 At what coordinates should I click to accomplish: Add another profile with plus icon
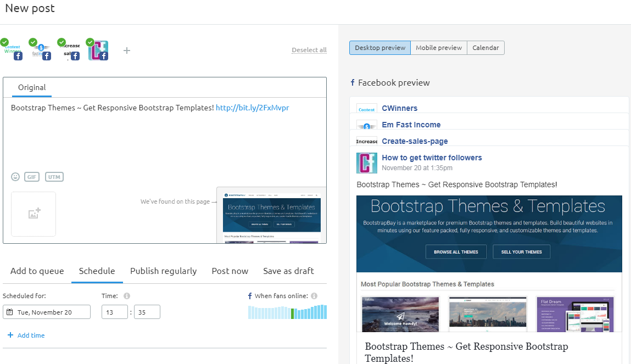(x=127, y=51)
